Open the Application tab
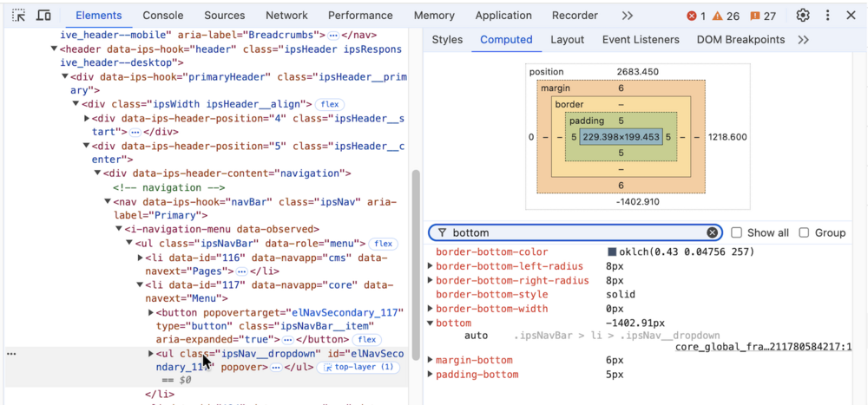The height and width of the screenshot is (405, 868). [x=503, y=16]
